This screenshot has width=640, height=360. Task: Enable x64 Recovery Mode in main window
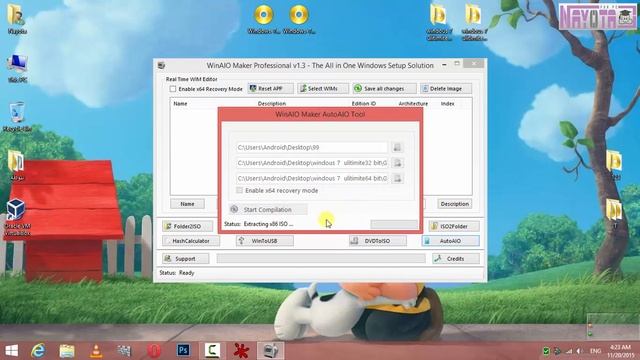click(173, 89)
